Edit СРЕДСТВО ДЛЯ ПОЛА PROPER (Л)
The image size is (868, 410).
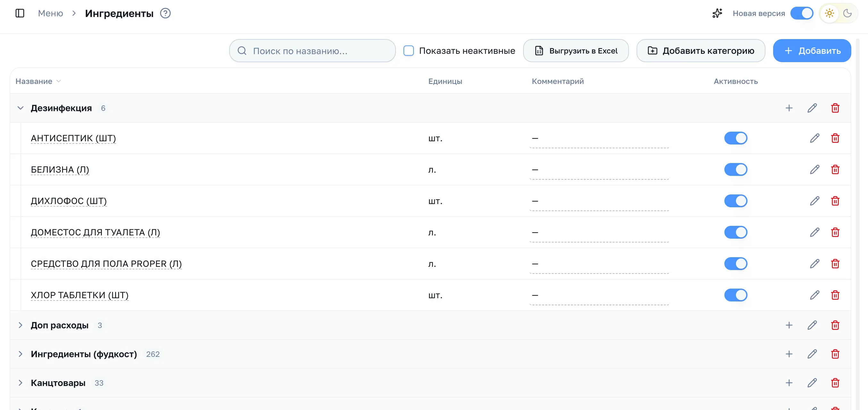pos(814,264)
